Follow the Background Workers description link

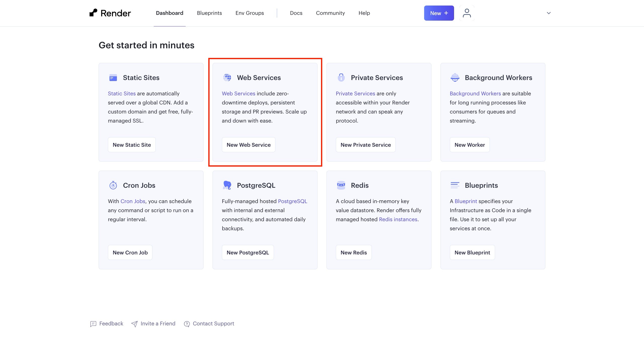(475, 93)
